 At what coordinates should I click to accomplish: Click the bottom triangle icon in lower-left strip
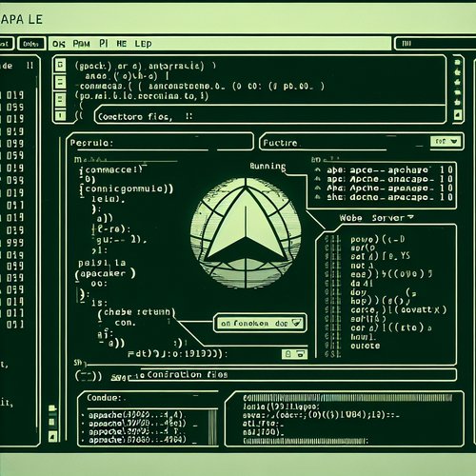(52, 436)
